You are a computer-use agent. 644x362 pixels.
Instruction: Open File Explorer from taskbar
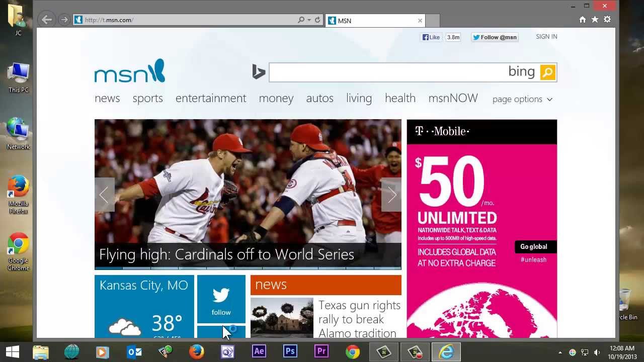coord(41,352)
